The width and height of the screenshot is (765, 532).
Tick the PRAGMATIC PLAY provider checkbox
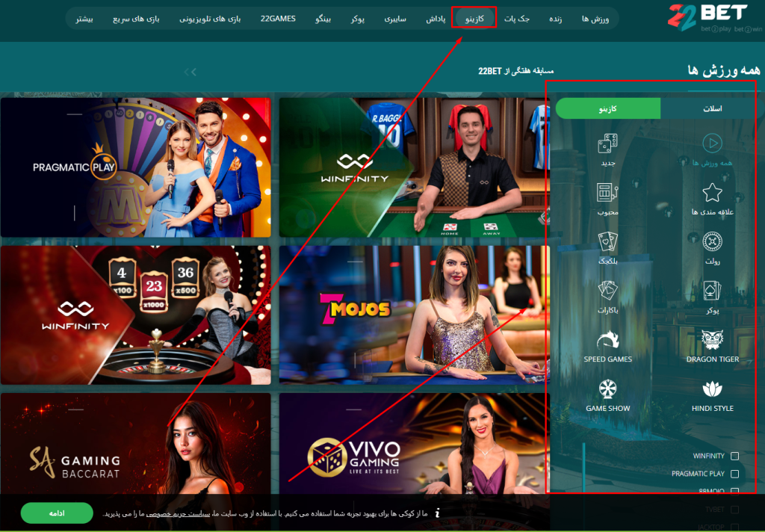[735, 474]
